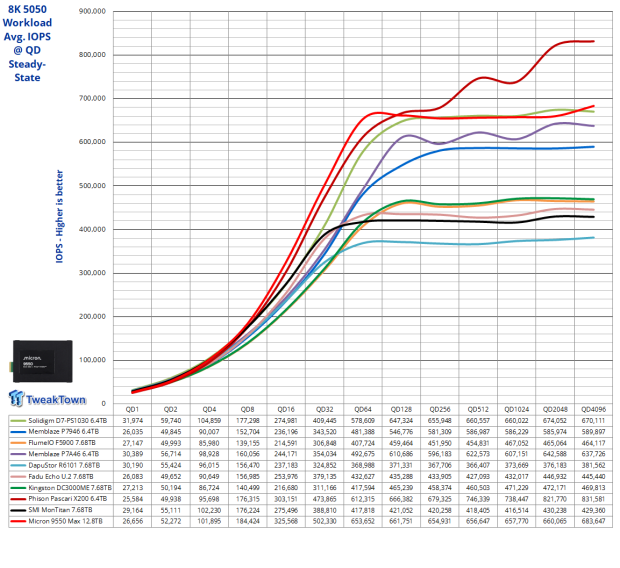Click the Solidigm QD2048 value 674,052
Screen dimensions: 620x568
coord(555,420)
